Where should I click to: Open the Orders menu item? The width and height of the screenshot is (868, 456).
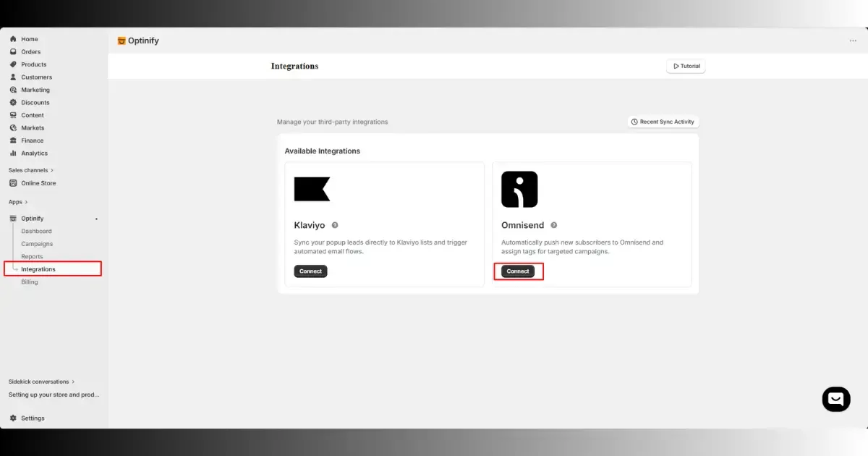pyautogui.click(x=31, y=52)
